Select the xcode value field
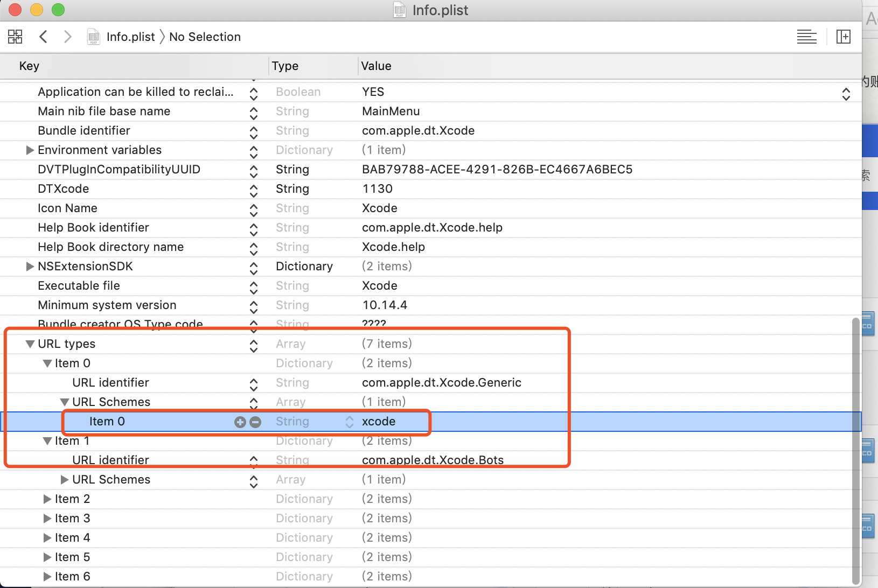 pyautogui.click(x=379, y=421)
